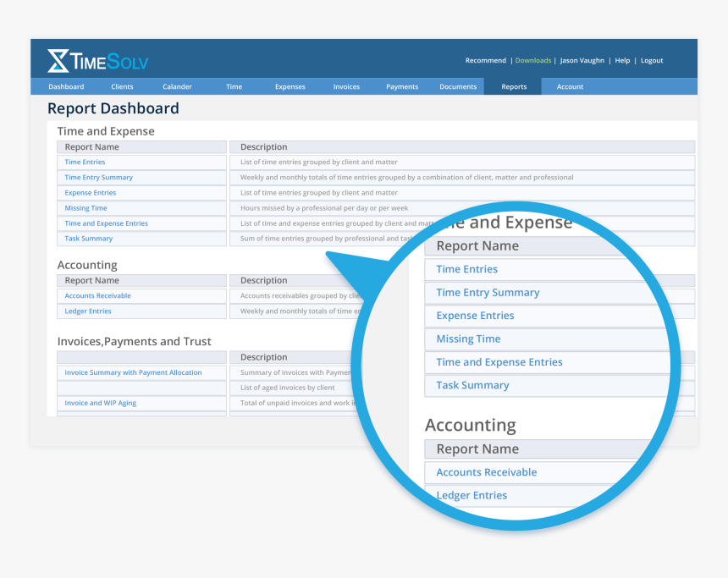The height and width of the screenshot is (578, 728).
Task: Open the Help link
Action: (622, 61)
